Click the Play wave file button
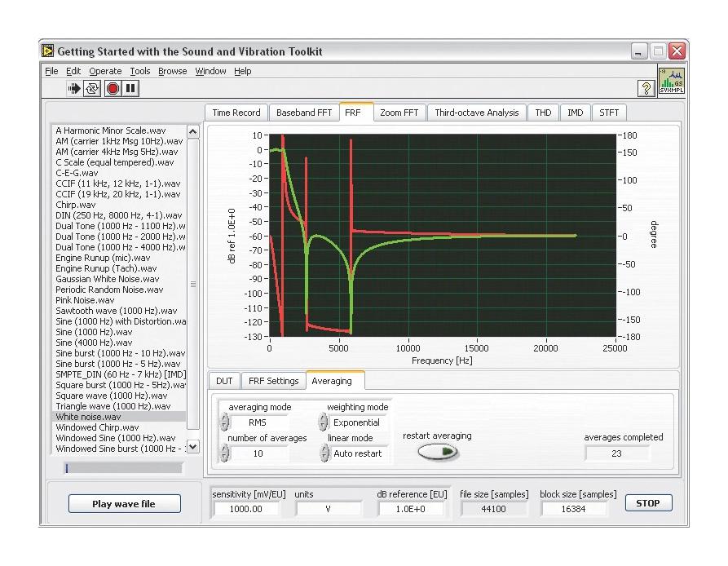This screenshot has height=566, width=728. 124,504
